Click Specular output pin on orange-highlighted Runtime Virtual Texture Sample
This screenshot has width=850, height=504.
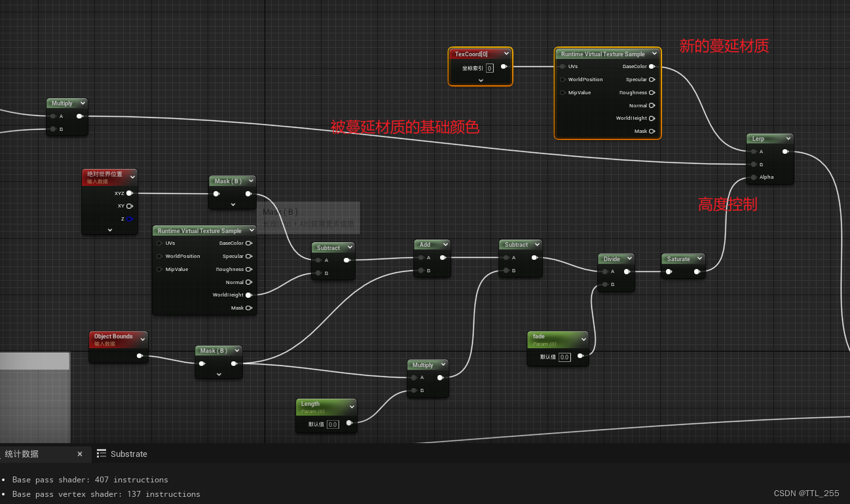coord(652,79)
